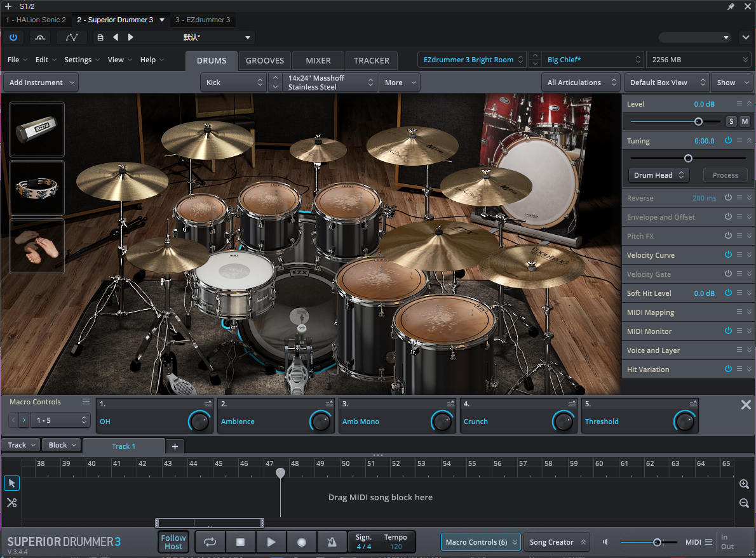Viewport: 756px width, 558px height.
Task: Open the Drum Head tuning dropdown
Action: click(x=659, y=175)
